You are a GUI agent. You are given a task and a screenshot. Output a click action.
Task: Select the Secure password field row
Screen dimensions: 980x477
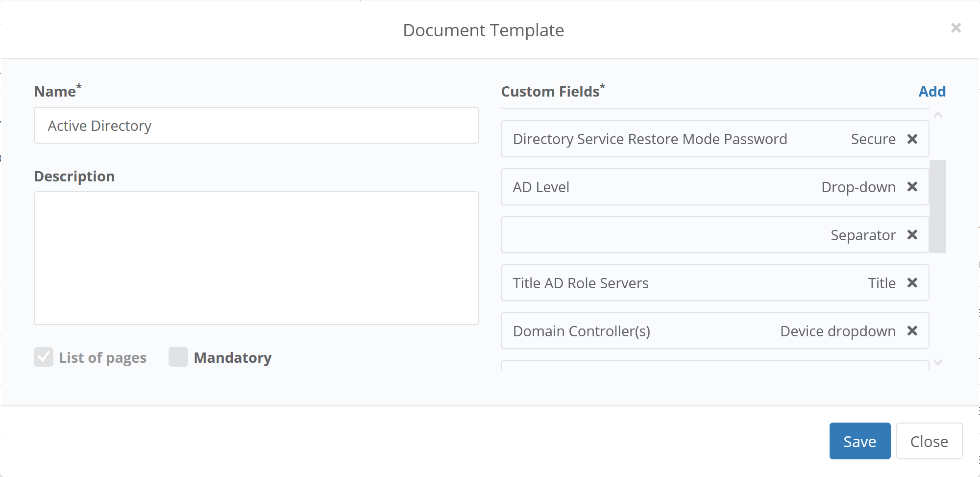point(686,139)
